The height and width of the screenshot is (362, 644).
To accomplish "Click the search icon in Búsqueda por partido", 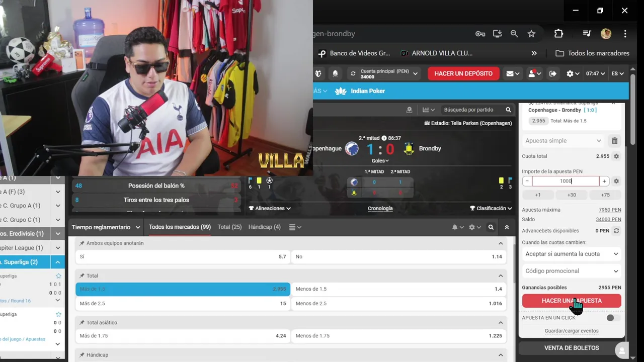I will 508,110.
